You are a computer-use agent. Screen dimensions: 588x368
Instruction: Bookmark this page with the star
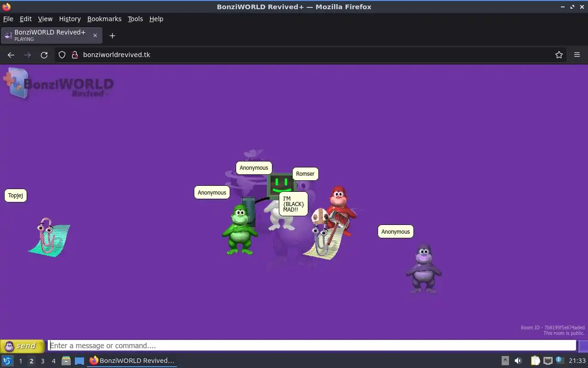point(559,55)
